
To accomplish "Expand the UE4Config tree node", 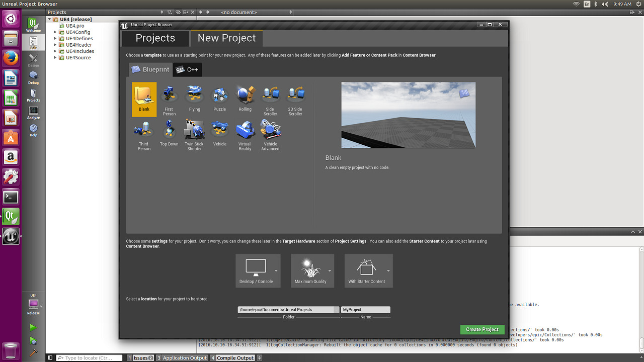I will [55, 32].
